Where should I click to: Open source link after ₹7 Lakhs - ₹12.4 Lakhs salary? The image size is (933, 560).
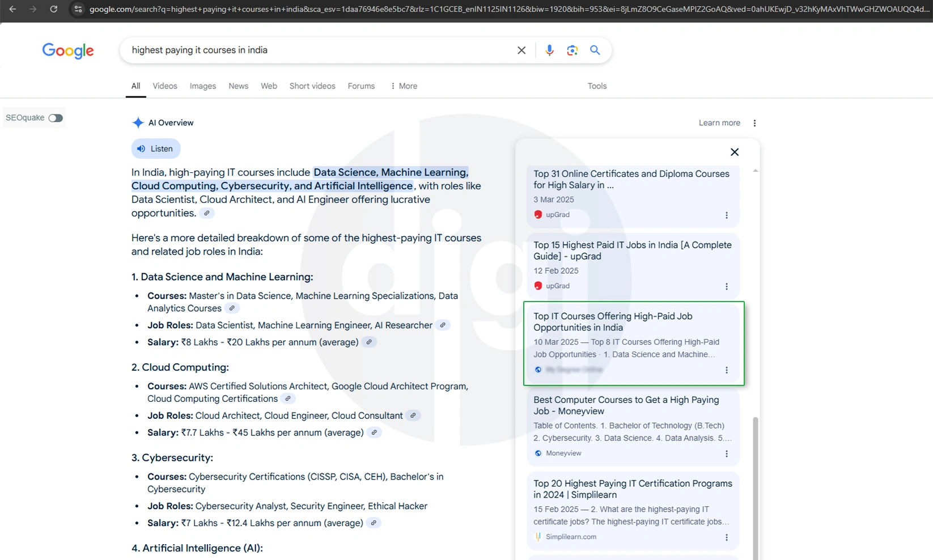(374, 523)
